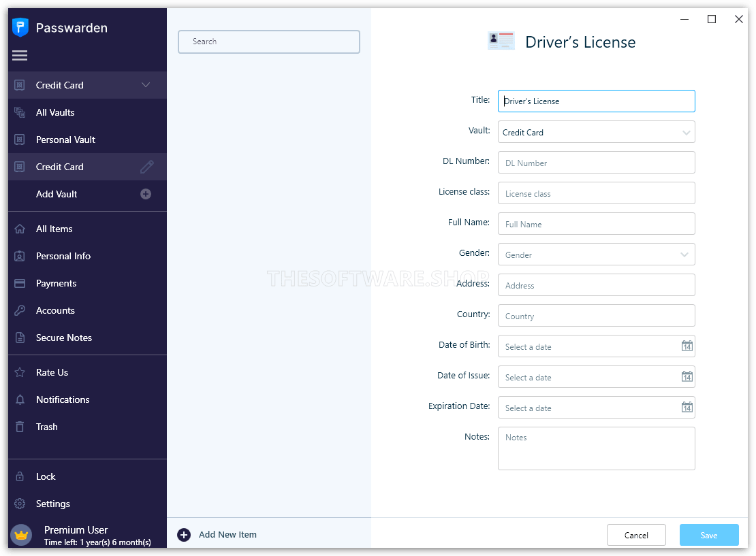Save the Driver's License entry
This screenshot has width=756, height=556.
tap(709, 535)
